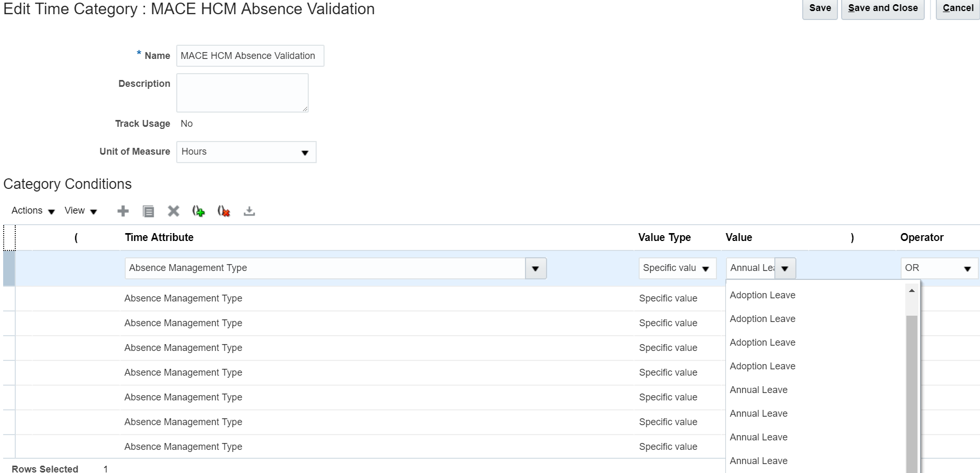Click the export download icon

249,211
